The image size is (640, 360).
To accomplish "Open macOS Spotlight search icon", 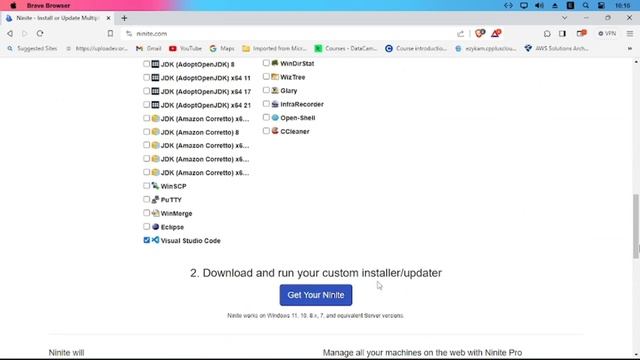I will click(586, 5).
